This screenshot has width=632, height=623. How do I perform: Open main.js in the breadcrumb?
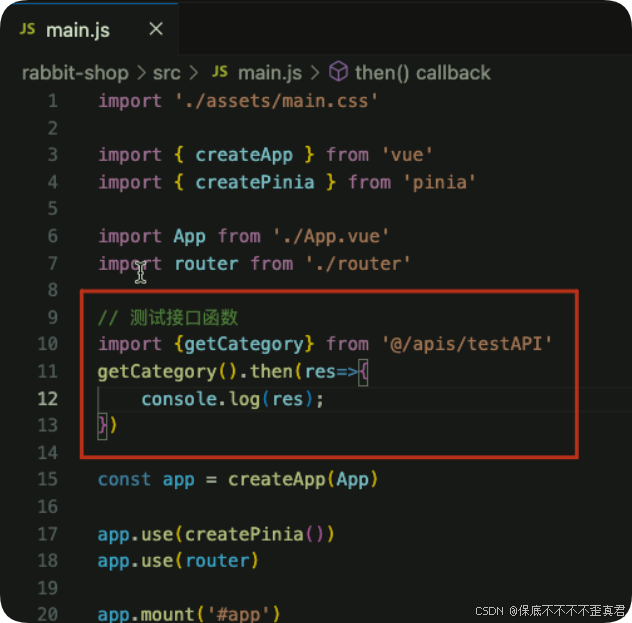pos(270,73)
